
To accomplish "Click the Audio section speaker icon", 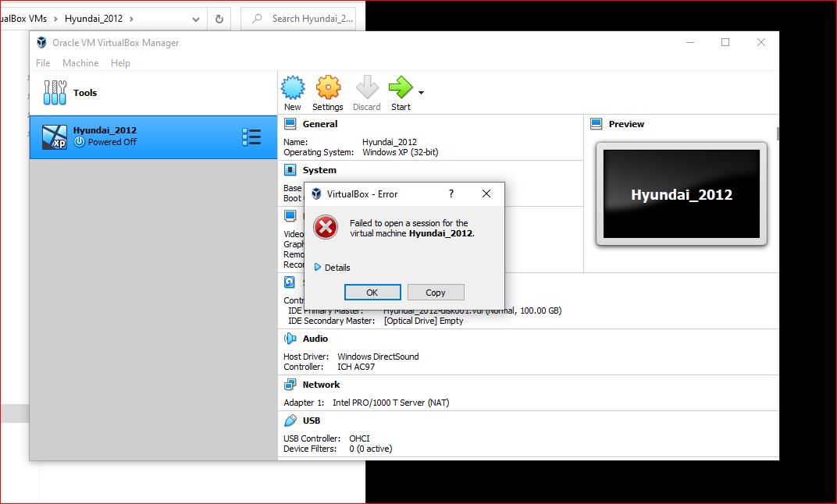I will [290, 339].
